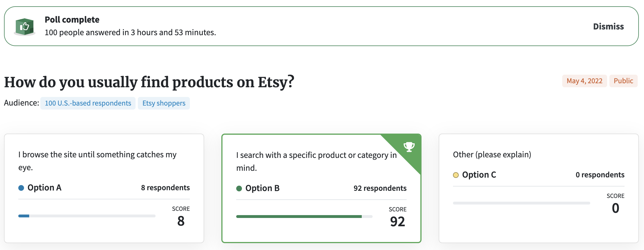Image resolution: width=644 pixels, height=250 pixels.
Task: Select the Option C label
Action: tap(479, 175)
